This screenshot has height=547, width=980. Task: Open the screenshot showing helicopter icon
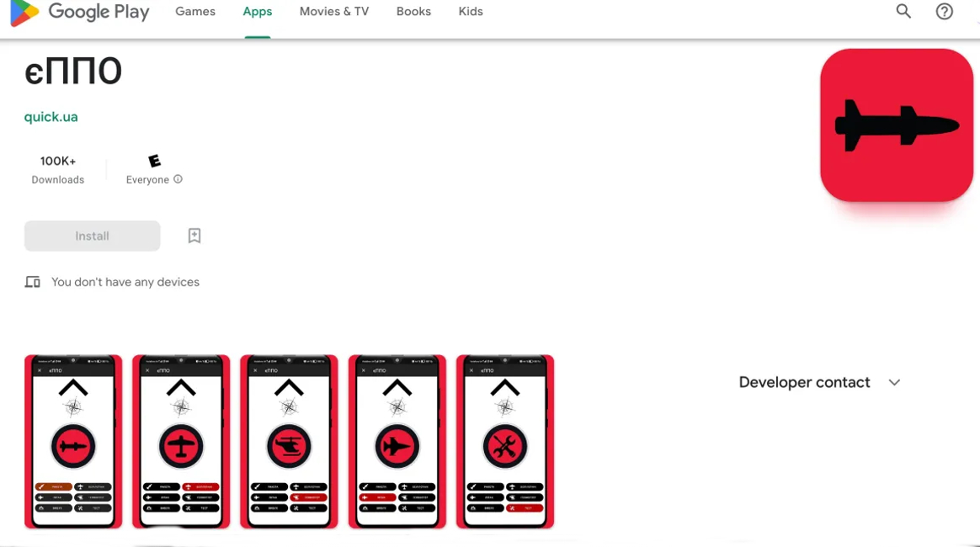289,442
